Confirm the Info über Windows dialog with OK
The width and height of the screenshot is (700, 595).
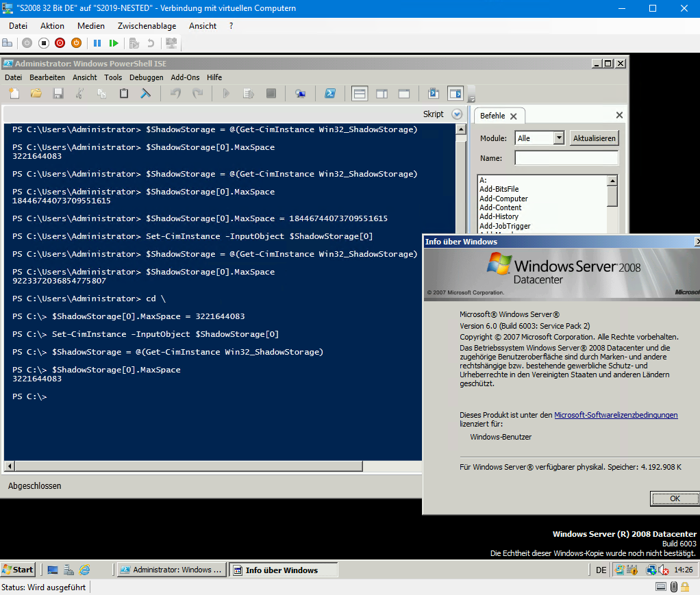tap(674, 498)
